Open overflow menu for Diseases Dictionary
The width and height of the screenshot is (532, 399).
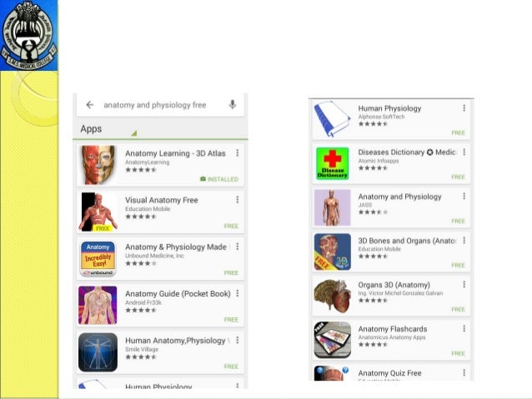(464, 152)
